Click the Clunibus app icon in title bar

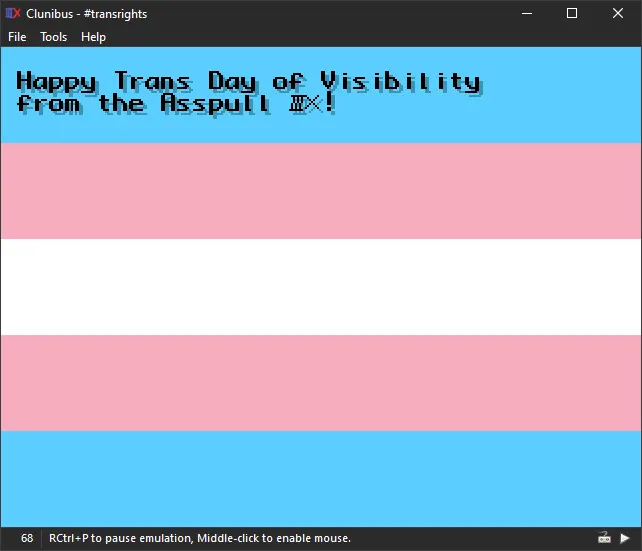[13, 14]
